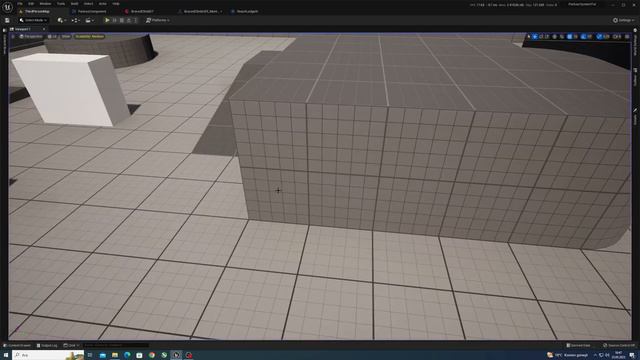Screen dimensions: 640x360
Task: Select the Viewport 1 tab
Action: (x=23, y=29)
